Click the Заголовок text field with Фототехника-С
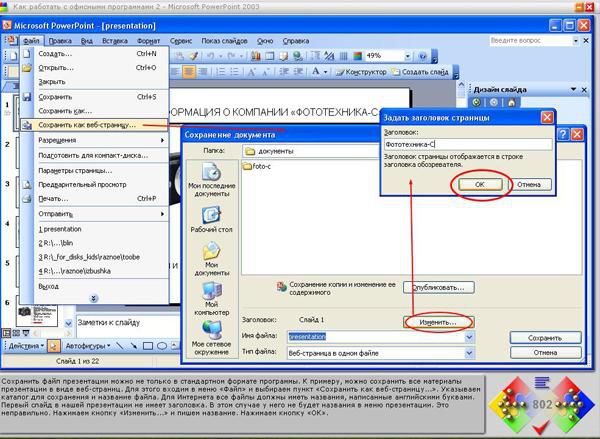The width and height of the screenshot is (600, 439). pyautogui.click(x=466, y=144)
